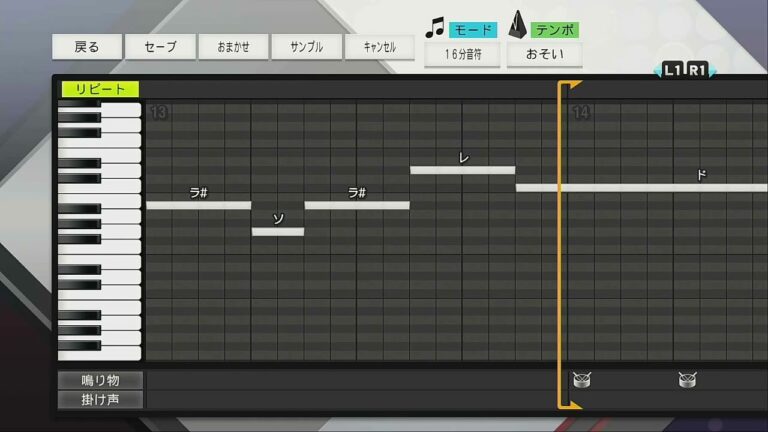The height and width of the screenshot is (432, 768).
Task: Select the レ note block
Action: (x=462, y=170)
